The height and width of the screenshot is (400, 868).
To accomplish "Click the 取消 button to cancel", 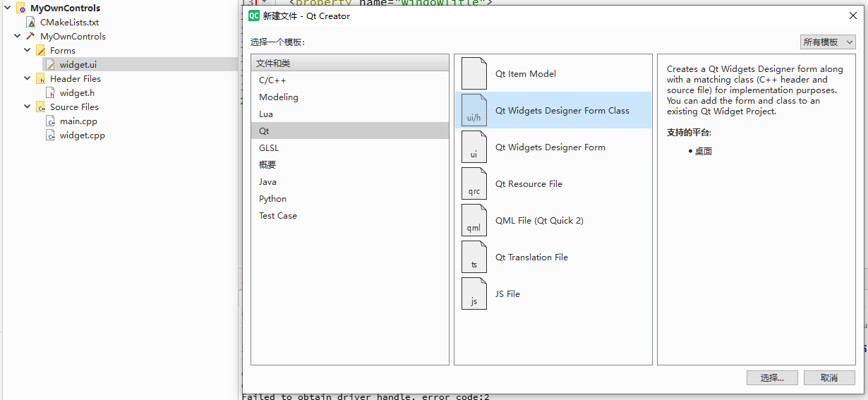I will click(828, 377).
